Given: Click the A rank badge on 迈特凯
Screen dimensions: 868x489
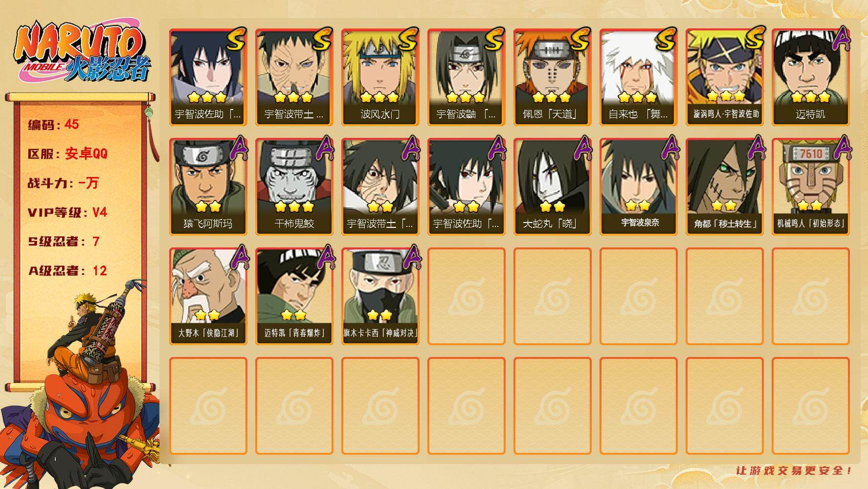Looking at the screenshot, I should click(x=840, y=38).
